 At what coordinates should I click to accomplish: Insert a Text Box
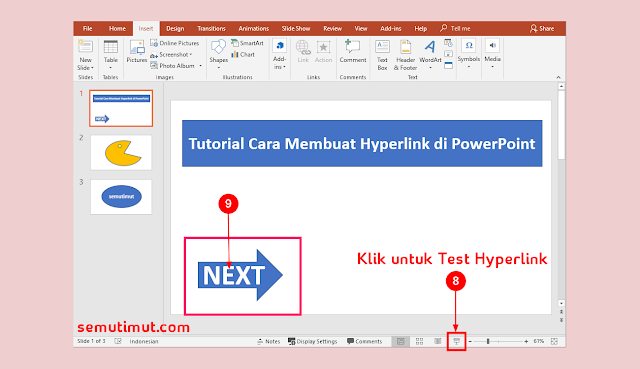pos(382,55)
